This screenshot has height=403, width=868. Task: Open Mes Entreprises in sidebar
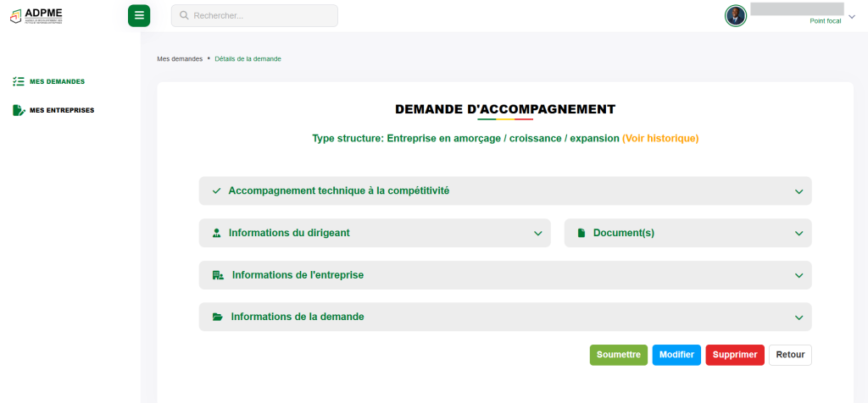click(62, 110)
